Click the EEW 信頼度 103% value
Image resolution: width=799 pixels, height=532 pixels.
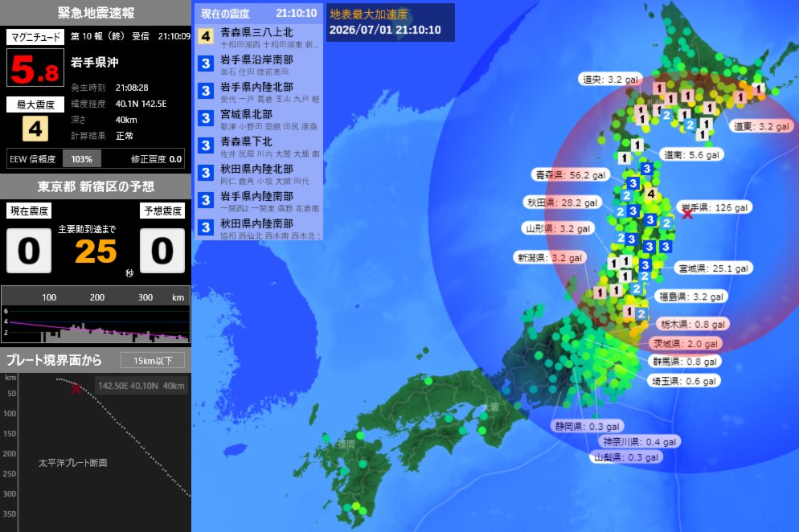tap(81, 159)
